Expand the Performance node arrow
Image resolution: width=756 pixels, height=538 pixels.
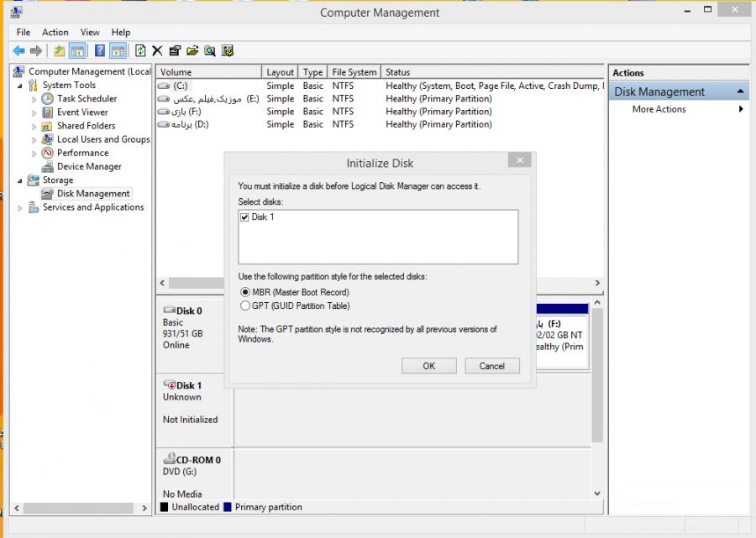34,153
